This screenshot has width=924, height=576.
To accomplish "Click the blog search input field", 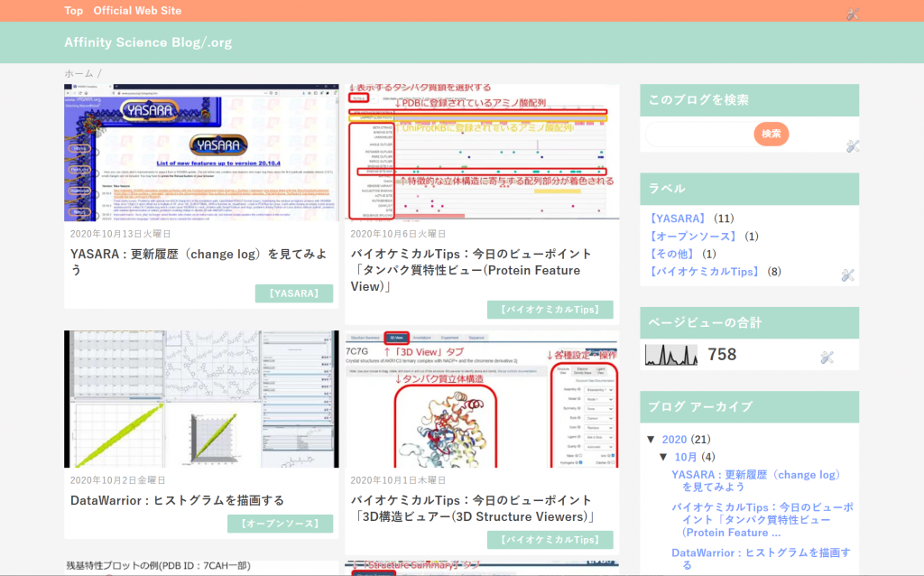I will [x=699, y=135].
